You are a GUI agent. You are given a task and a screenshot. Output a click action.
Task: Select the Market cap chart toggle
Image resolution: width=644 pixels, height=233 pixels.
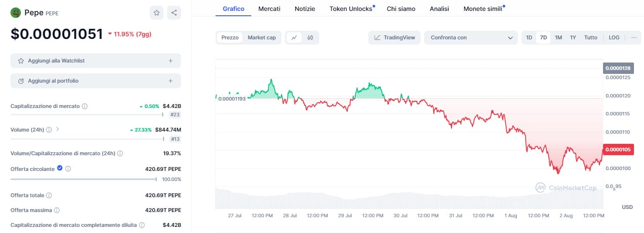tap(262, 38)
